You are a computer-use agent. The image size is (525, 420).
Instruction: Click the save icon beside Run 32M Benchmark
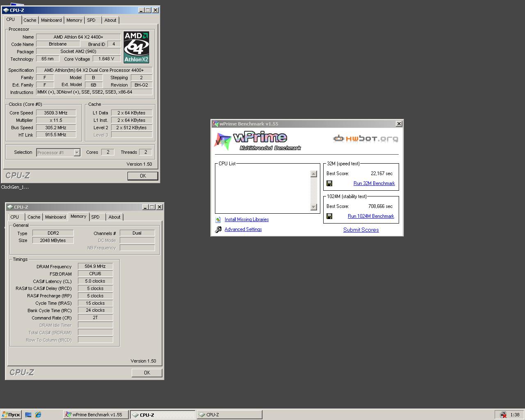coord(329,183)
